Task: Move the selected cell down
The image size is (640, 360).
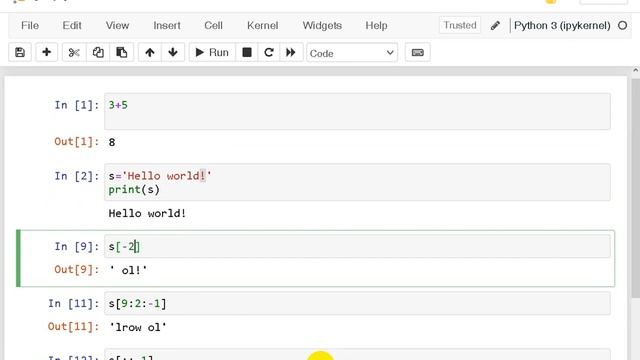Action: tap(173, 53)
